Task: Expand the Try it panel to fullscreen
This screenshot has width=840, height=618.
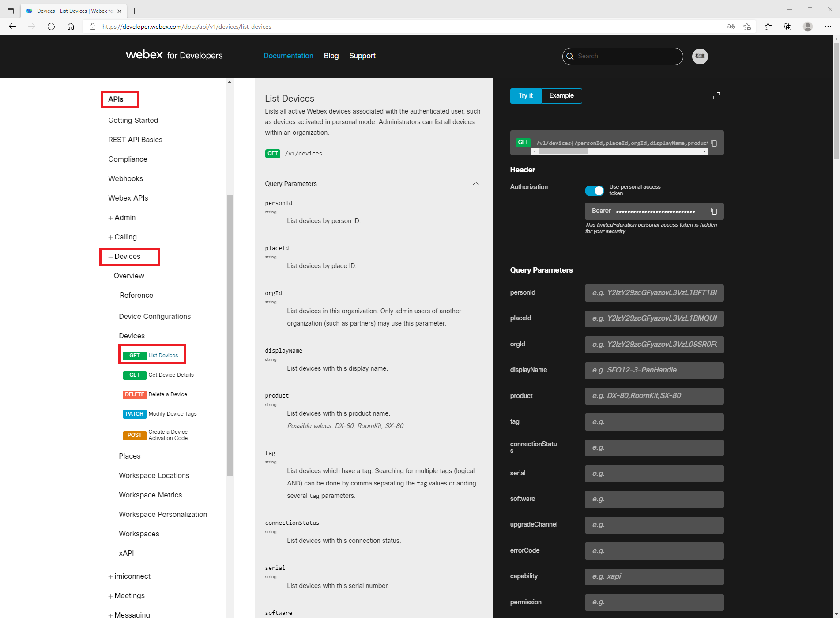Action: [716, 96]
